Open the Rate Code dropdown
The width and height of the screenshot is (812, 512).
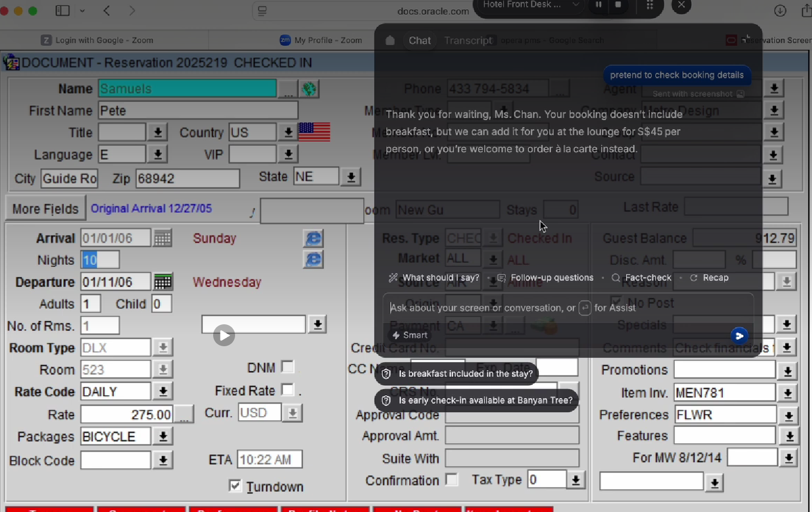(x=162, y=391)
